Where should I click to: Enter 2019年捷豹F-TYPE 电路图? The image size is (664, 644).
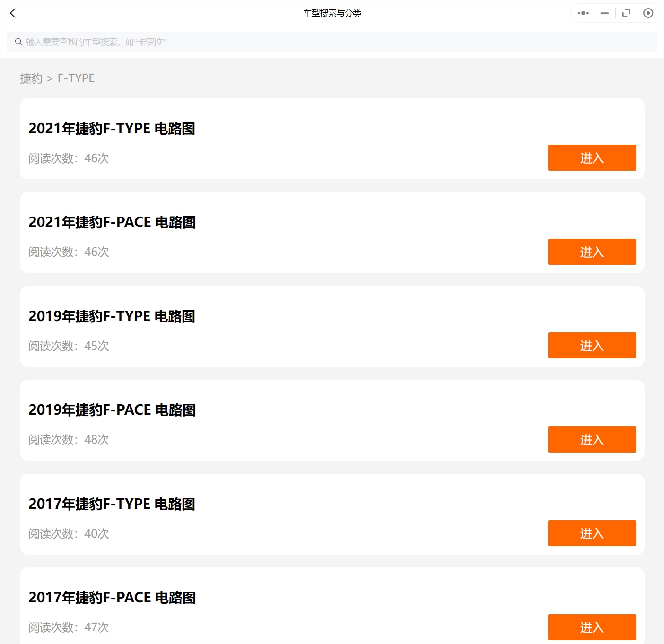pos(592,346)
